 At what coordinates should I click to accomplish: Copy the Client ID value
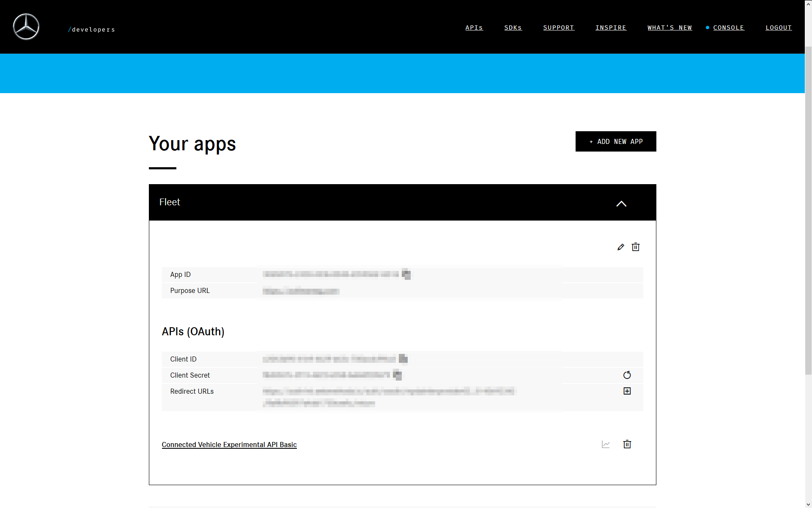click(x=403, y=359)
